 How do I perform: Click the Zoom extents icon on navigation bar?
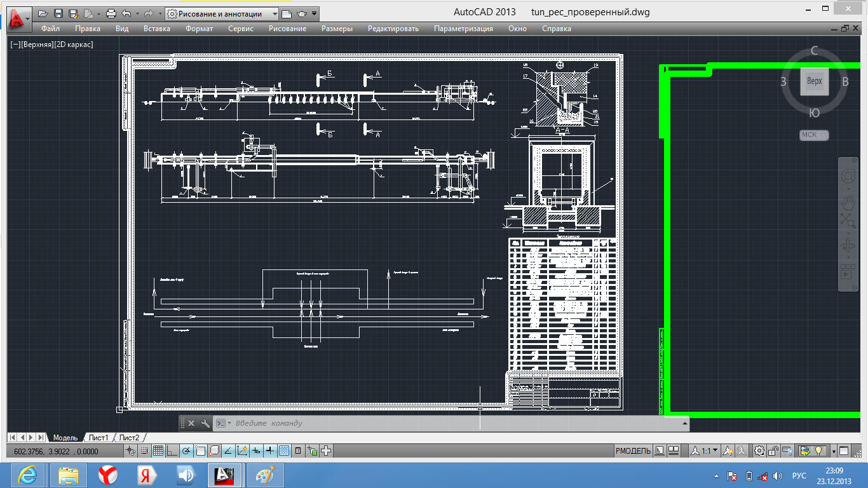coord(848,220)
